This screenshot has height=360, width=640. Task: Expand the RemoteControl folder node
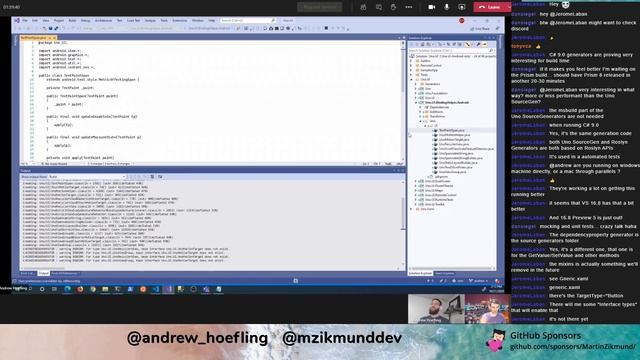pyautogui.click(x=411, y=65)
